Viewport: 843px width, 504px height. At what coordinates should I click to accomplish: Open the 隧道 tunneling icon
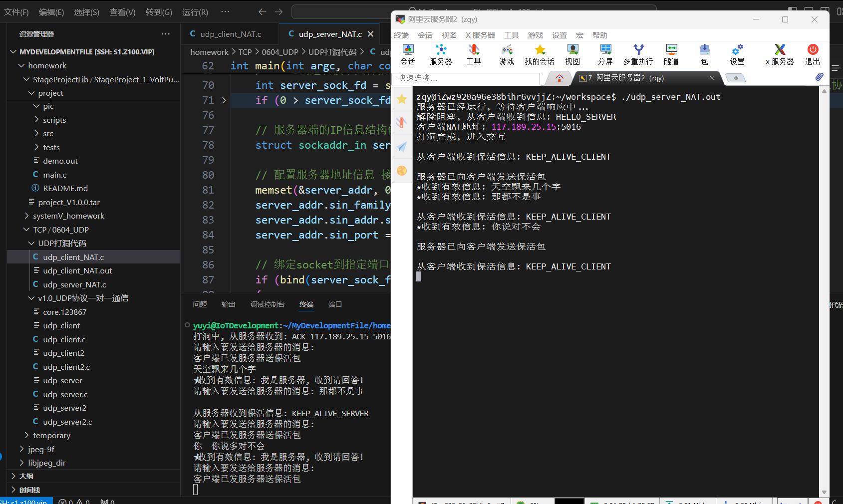coord(671,54)
